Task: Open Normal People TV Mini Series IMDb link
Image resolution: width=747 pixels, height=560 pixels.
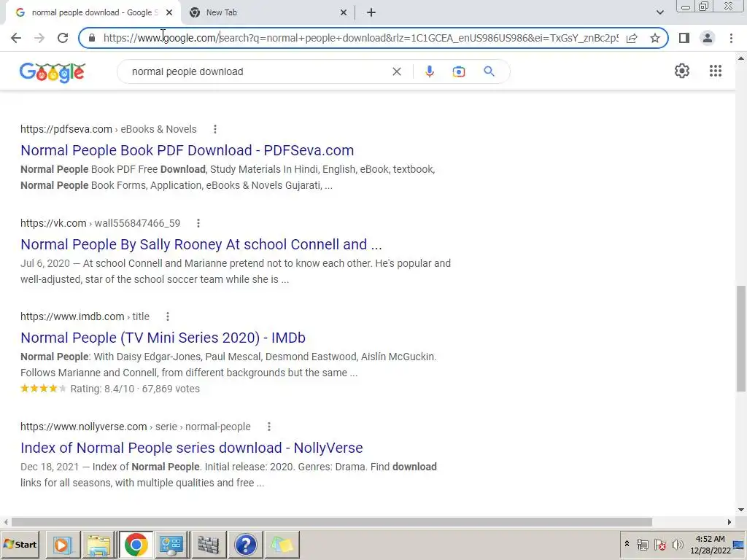Action: pos(163,338)
